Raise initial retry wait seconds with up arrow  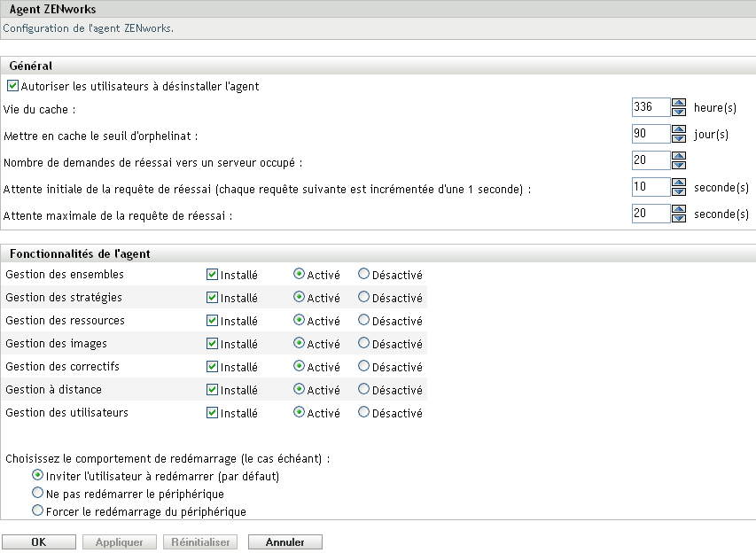click(680, 183)
